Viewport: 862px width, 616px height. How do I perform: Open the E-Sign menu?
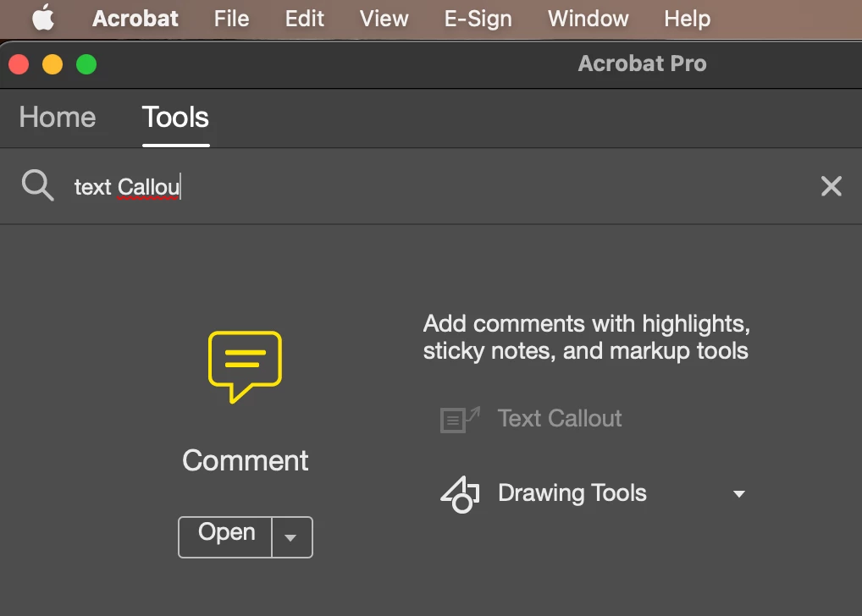[x=478, y=19]
